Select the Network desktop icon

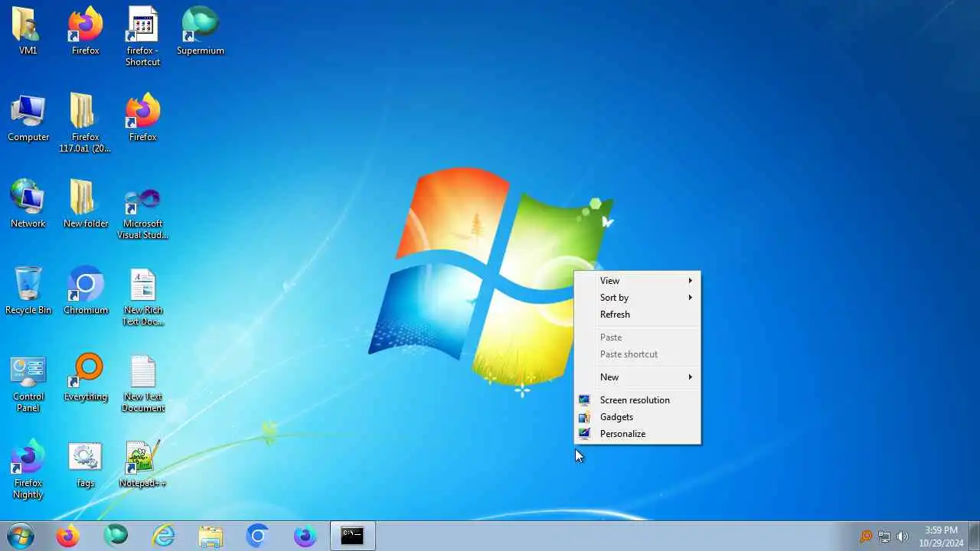(28, 204)
